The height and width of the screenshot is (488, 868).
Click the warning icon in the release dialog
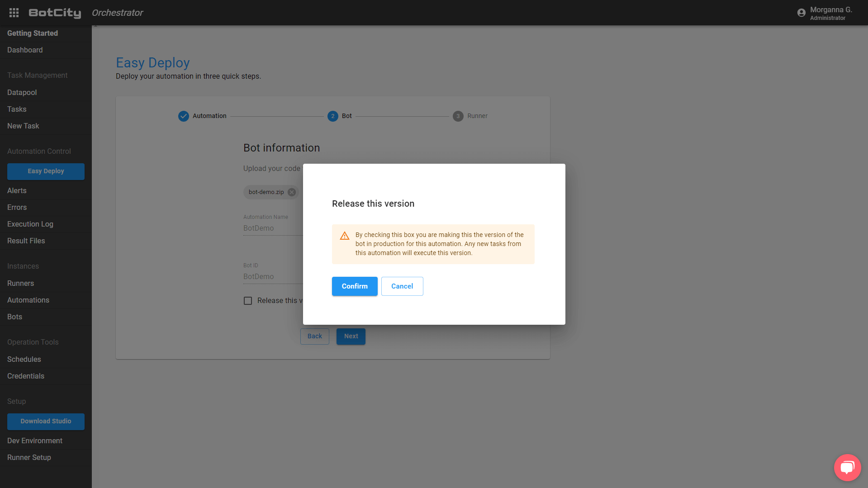coord(344,236)
